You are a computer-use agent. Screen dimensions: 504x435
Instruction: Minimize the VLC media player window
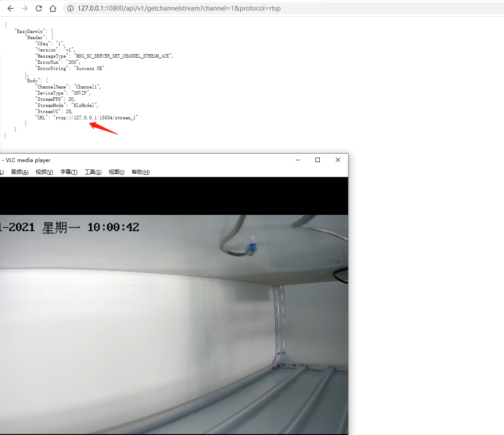(298, 160)
